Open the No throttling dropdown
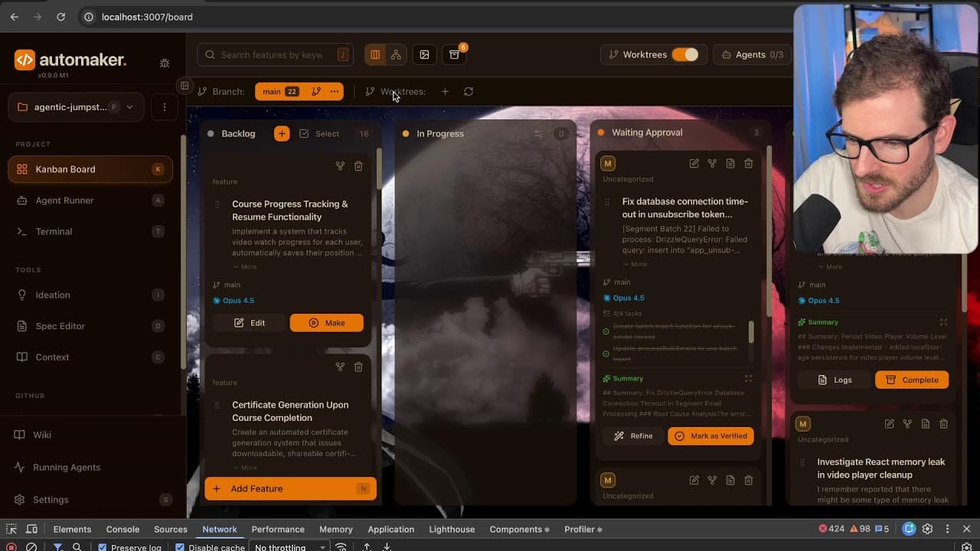 tap(289, 547)
